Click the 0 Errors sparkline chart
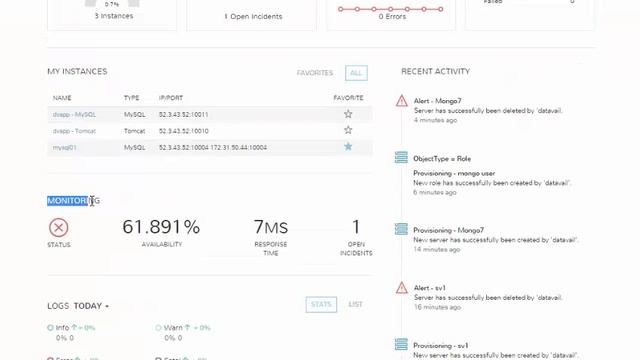Image resolution: width=640 pixels, height=360 pixels. point(391,9)
